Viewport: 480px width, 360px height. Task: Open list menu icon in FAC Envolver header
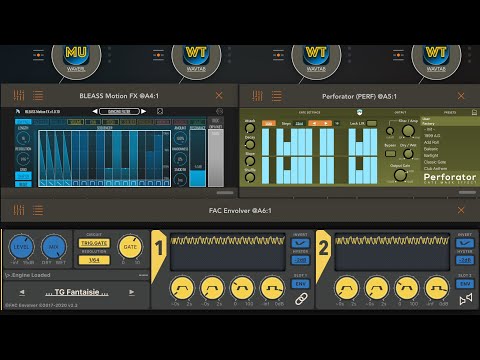[38, 210]
